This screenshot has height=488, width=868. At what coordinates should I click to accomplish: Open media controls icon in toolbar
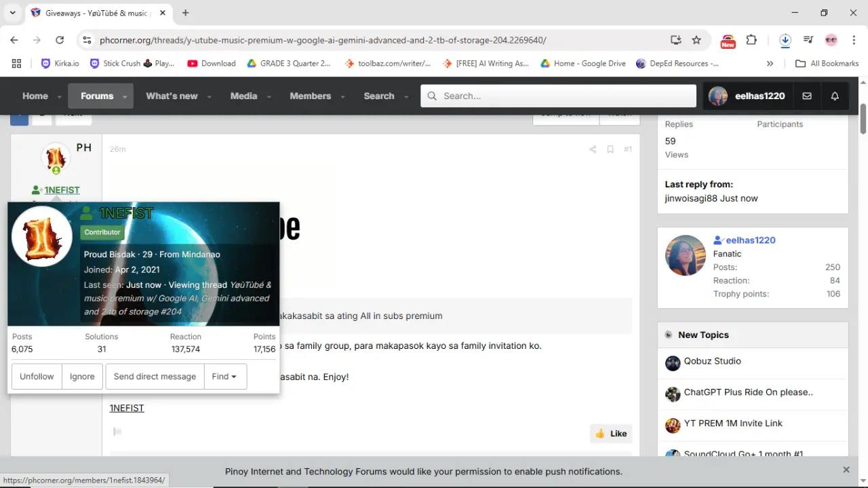pyautogui.click(x=808, y=40)
